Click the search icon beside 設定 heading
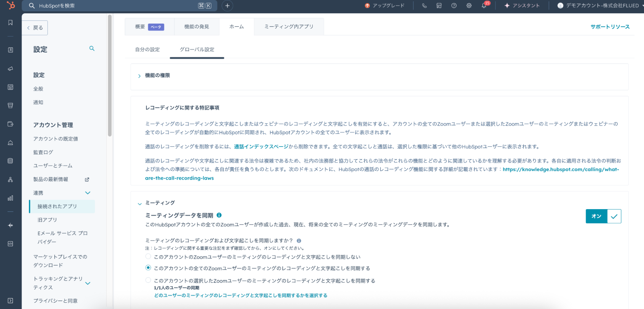This screenshot has height=309, width=644. [x=92, y=48]
